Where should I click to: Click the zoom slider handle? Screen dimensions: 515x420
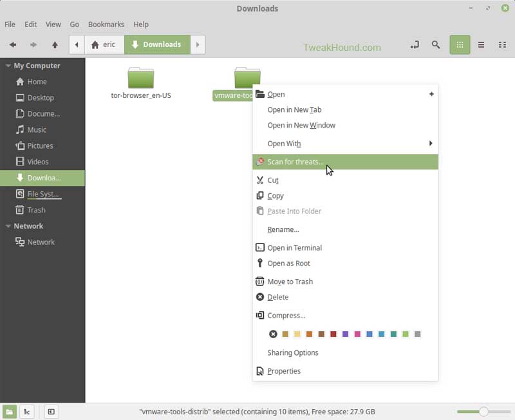coord(483,412)
